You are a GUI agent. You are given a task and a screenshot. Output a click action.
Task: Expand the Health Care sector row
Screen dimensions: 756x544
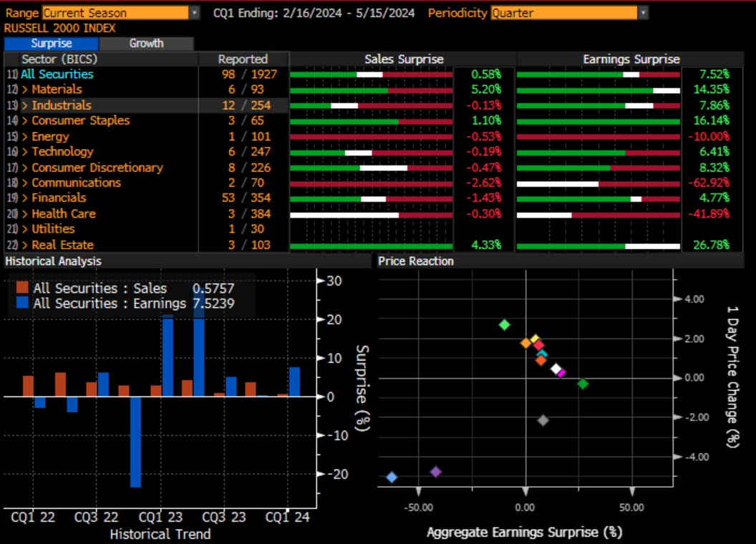click(24, 213)
